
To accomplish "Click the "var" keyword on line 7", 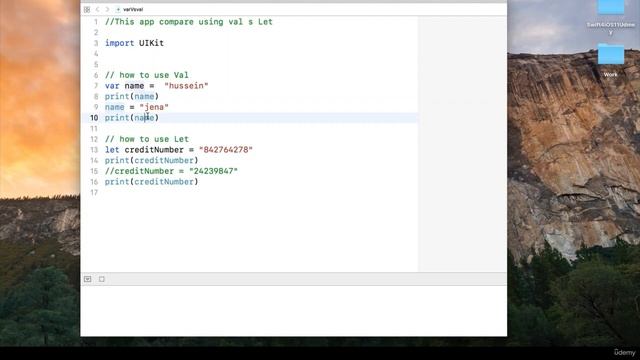I will (112, 86).
